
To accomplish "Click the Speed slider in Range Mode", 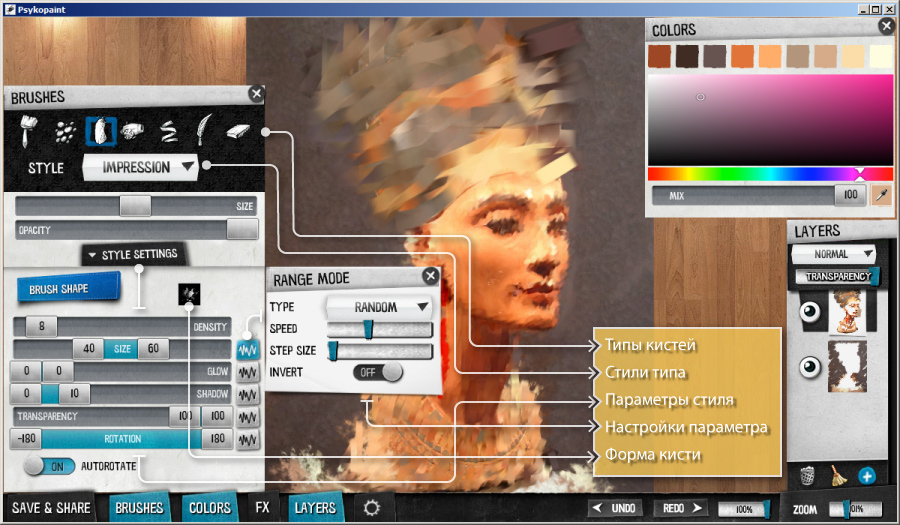I will pyautogui.click(x=379, y=329).
